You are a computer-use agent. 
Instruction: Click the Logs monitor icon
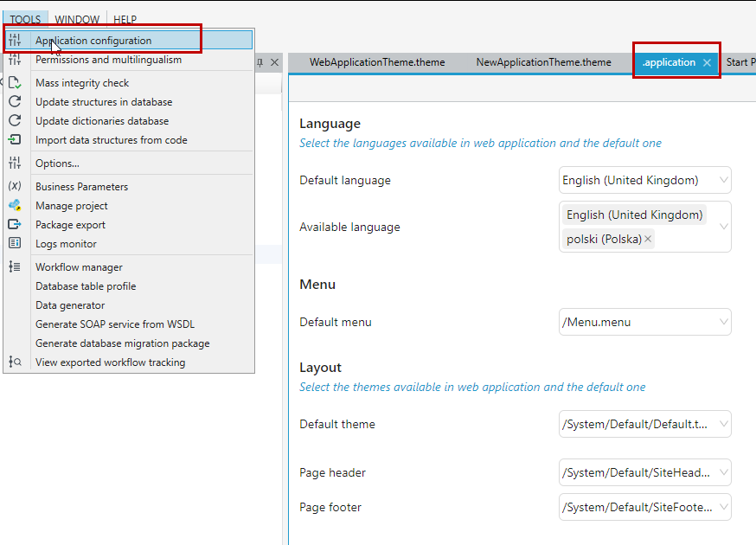[x=15, y=243]
